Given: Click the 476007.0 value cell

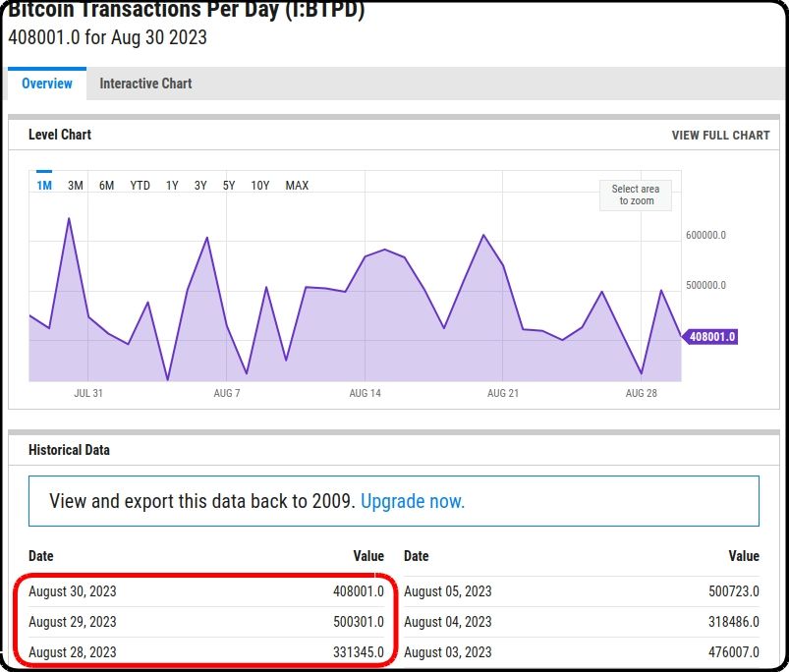Looking at the screenshot, I should (x=734, y=652).
